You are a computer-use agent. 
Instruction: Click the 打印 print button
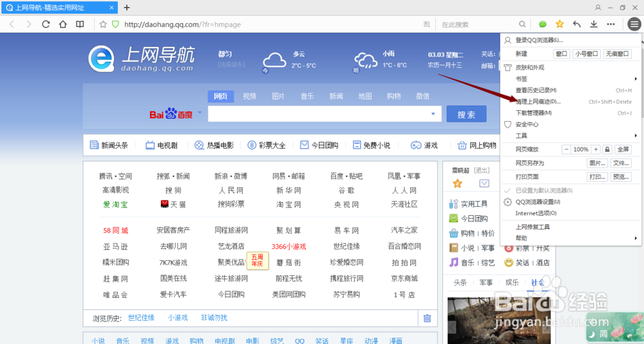point(597,177)
